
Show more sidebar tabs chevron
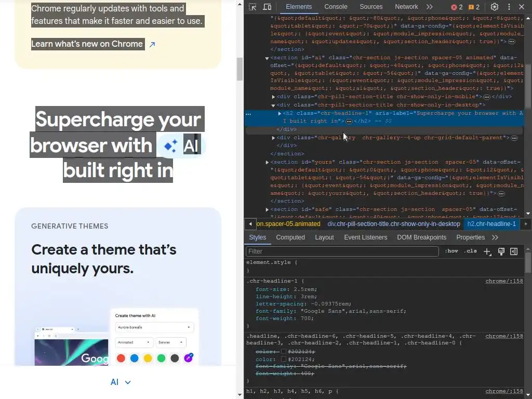coord(495,237)
